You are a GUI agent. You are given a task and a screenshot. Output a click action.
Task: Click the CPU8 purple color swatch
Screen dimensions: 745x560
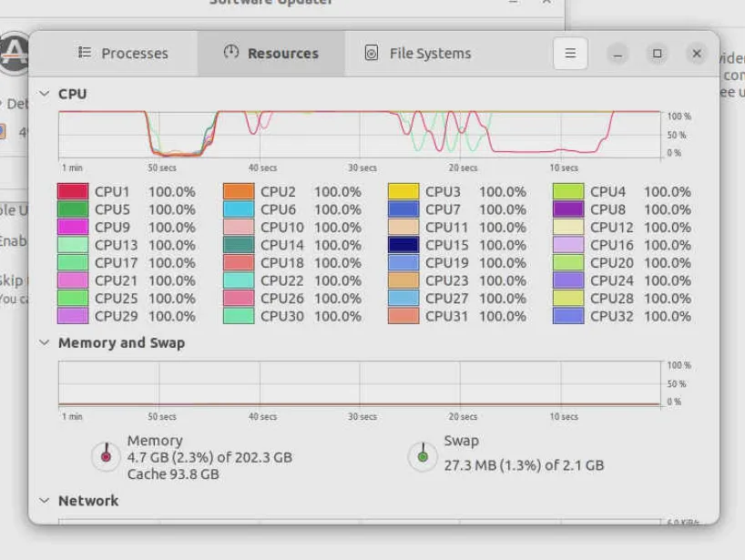[568, 209]
